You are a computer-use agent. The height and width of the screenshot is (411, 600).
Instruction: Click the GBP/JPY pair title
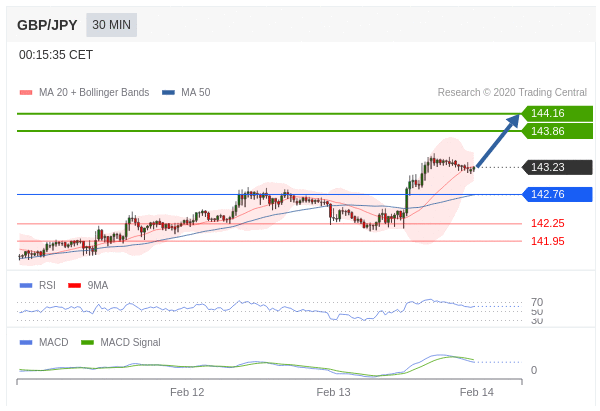point(47,25)
